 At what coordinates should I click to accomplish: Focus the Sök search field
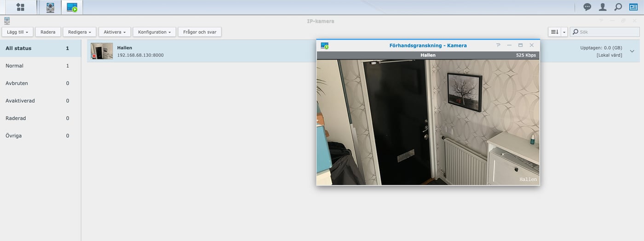605,32
